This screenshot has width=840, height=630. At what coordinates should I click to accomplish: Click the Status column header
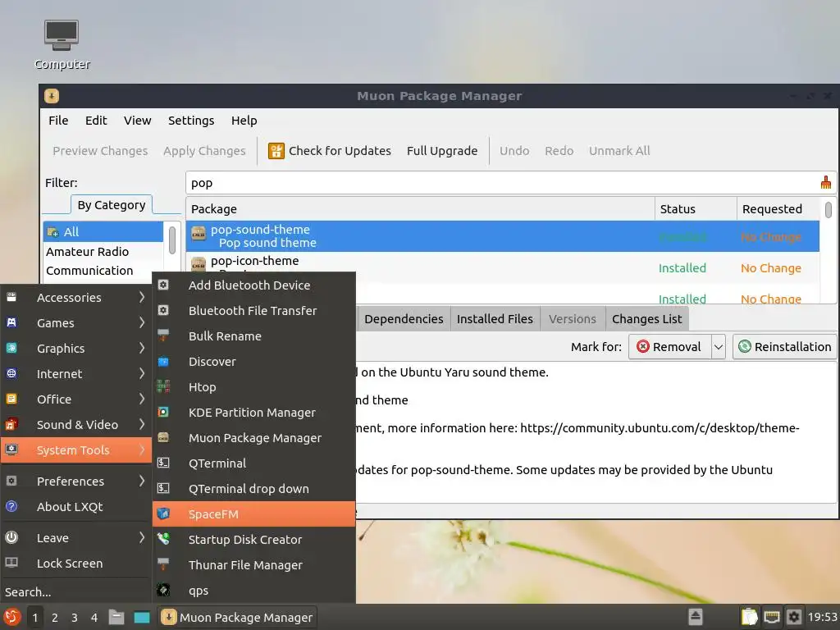pos(696,209)
